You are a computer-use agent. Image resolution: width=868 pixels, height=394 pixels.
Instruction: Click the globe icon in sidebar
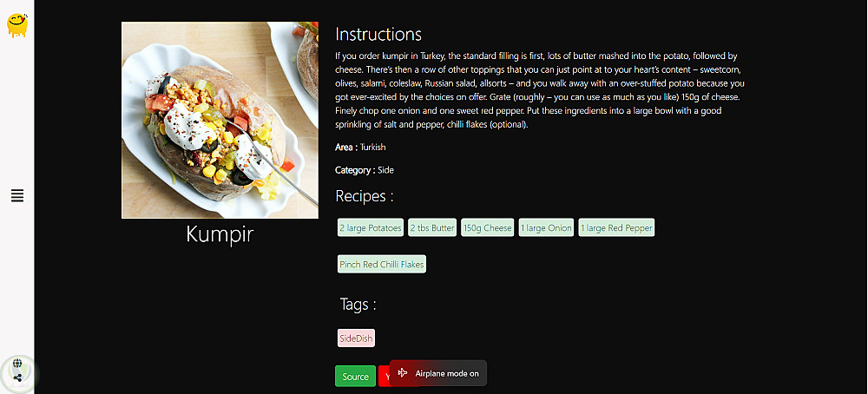pyautogui.click(x=17, y=364)
